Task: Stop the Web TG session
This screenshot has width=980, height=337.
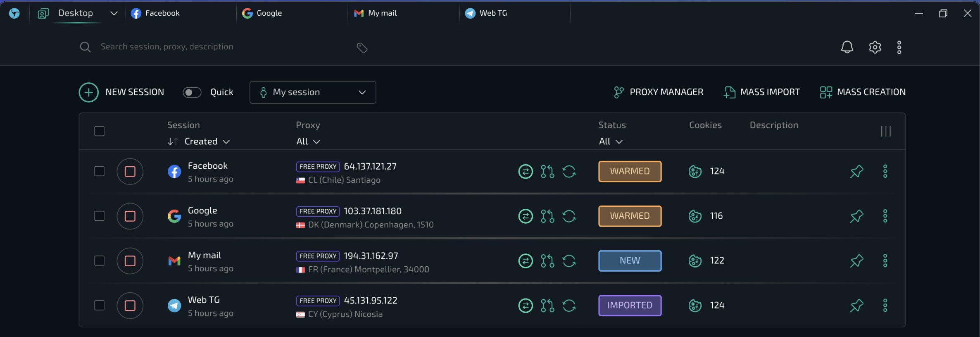Action: [x=130, y=305]
